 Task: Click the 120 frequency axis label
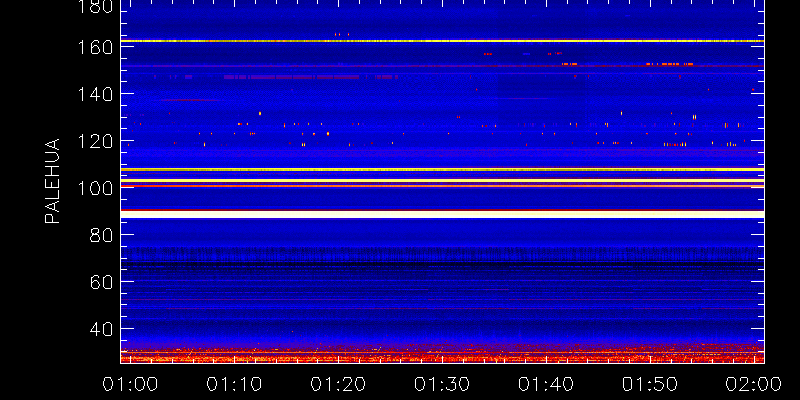[x=96, y=141]
